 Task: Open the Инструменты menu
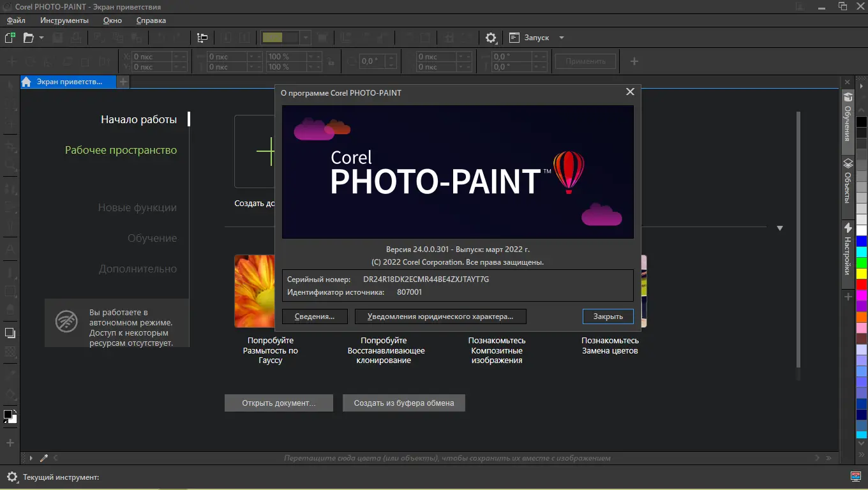64,20
